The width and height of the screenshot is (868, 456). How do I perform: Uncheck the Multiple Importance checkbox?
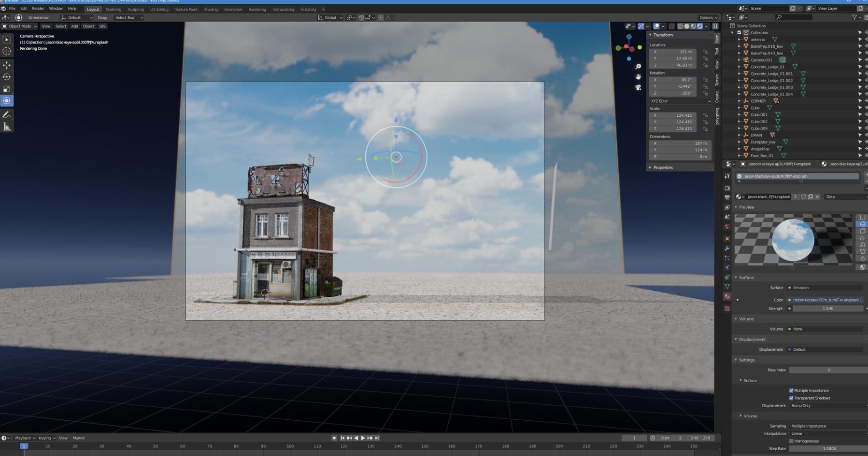pos(791,390)
